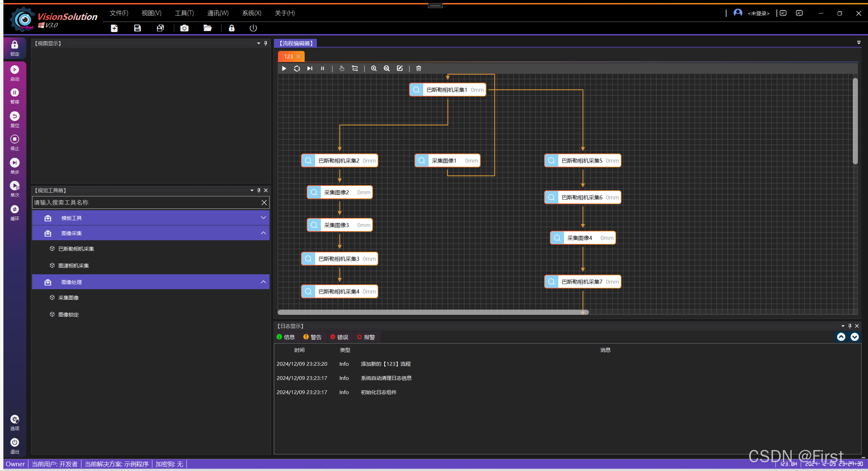Click the new solution icon in toolbar

[x=114, y=28]
